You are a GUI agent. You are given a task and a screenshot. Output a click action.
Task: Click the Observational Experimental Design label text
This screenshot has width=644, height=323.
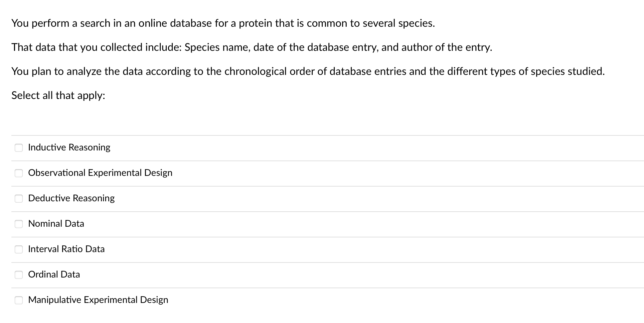100,173
